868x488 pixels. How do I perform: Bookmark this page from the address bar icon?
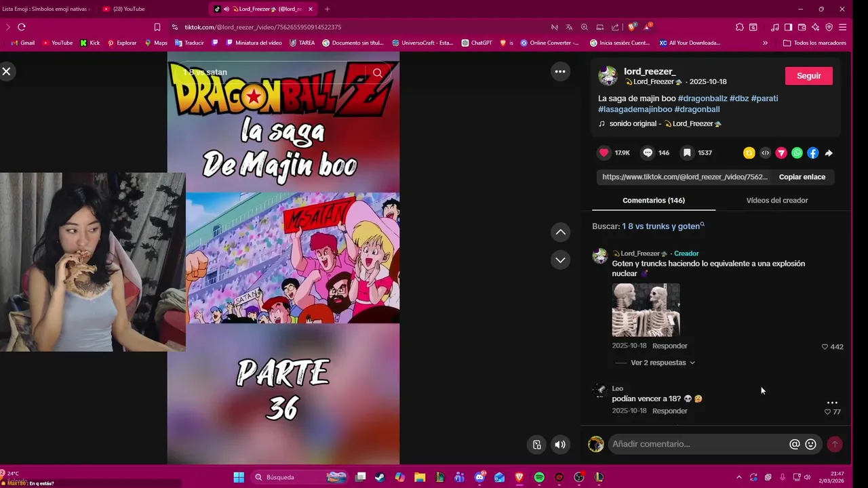tap(157, 27)
